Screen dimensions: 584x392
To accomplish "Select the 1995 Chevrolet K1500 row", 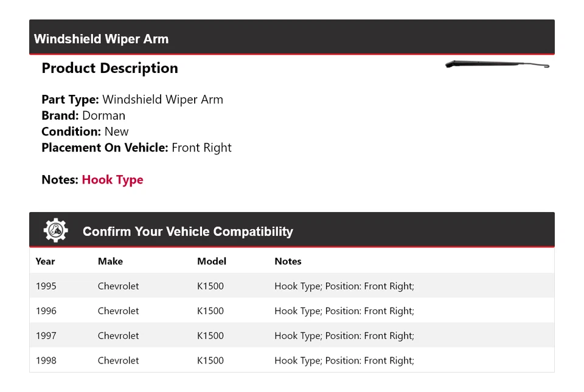I will click(291, 286).
